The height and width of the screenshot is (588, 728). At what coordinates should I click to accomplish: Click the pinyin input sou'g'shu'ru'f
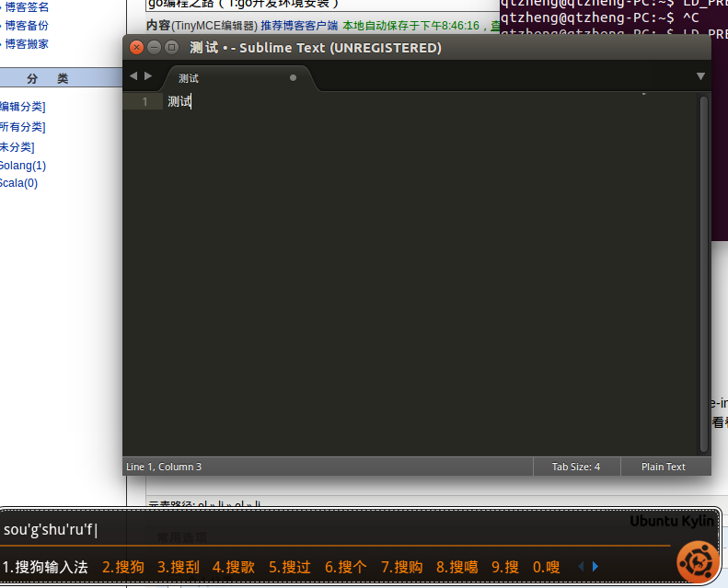coord(49,529)
